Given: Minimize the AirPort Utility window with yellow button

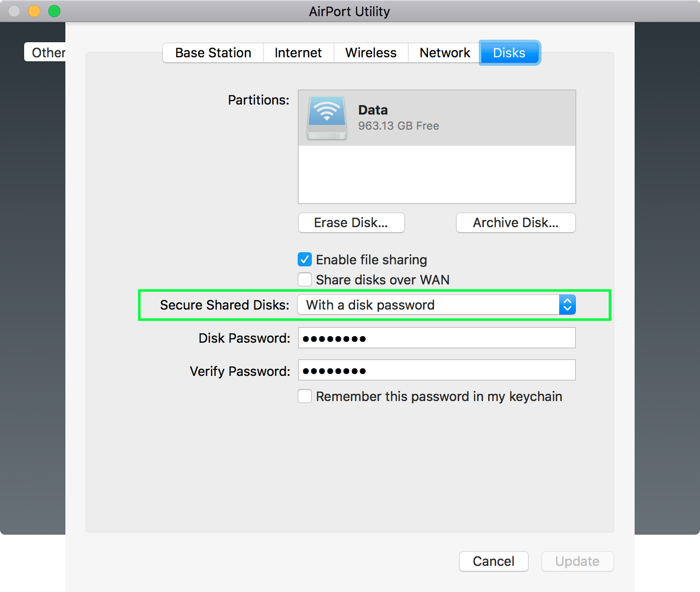Looking at the screenshot, I should [34, 11].
